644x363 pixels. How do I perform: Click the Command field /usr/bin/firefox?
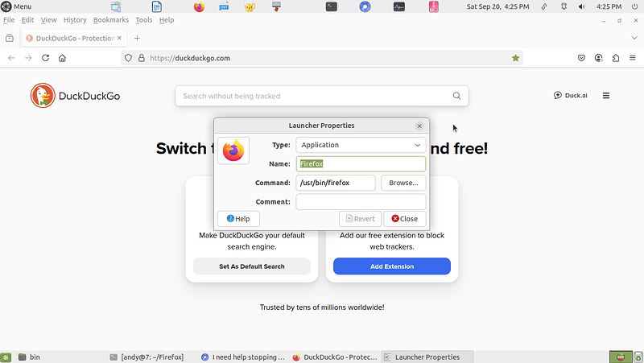point(336,183)
